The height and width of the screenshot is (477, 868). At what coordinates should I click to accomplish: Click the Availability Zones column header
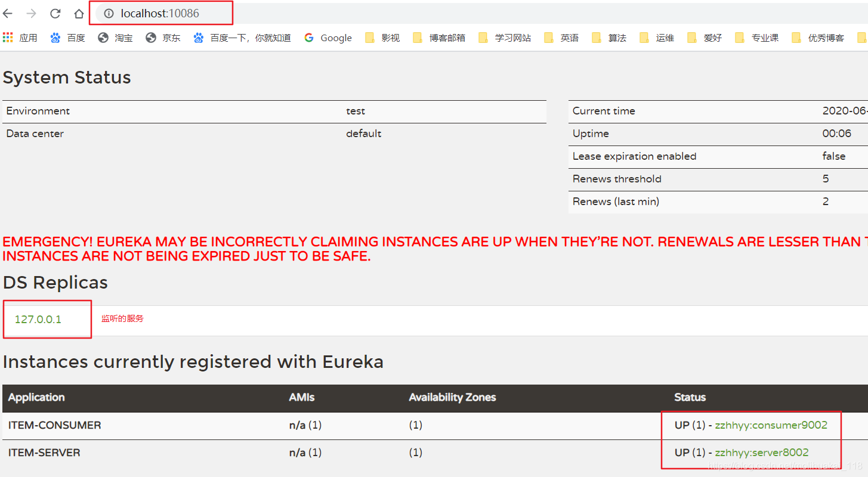[x=452, y=397]
